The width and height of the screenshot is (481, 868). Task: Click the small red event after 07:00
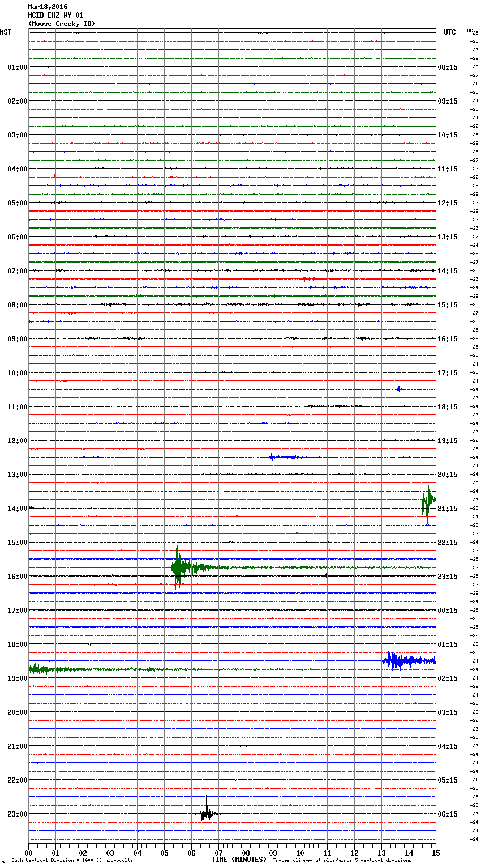point(308,279)
